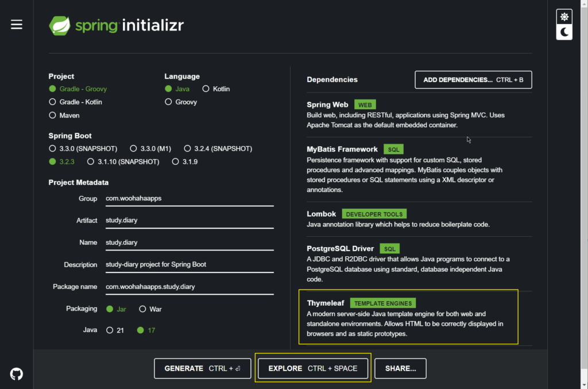Edit the Artifact field
Screen dimensions: 588x389
point(189,221)
